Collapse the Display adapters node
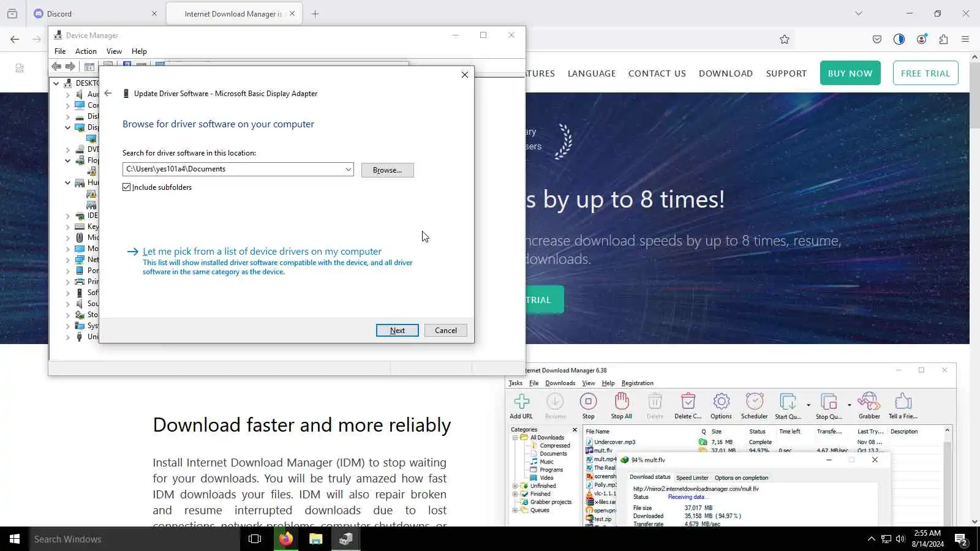 [x=67, y=127]
